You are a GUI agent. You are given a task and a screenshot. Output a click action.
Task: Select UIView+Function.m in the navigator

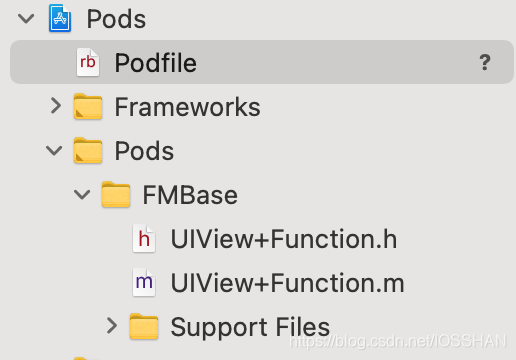pos(287,283)
